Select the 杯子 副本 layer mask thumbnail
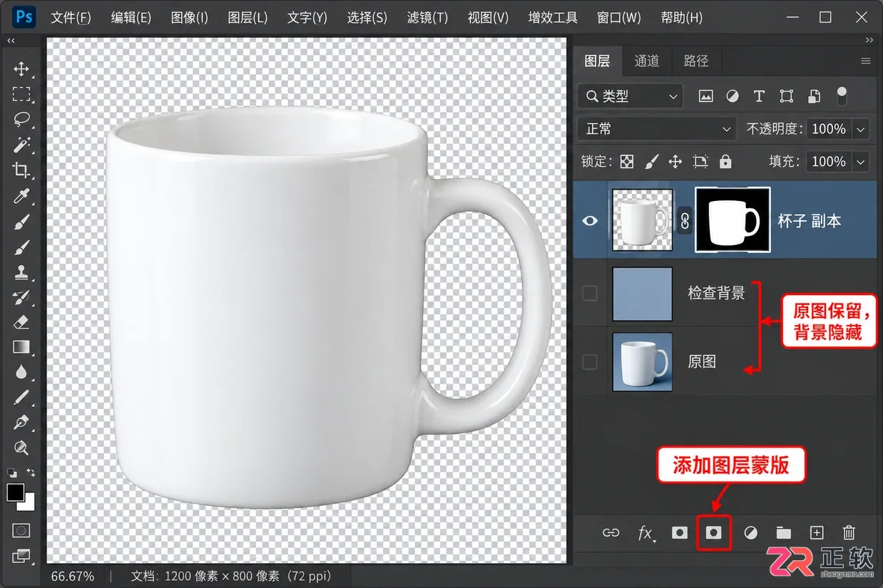This screenshot has height=588, width=883. pyautogui.click(x=733, y=220)
